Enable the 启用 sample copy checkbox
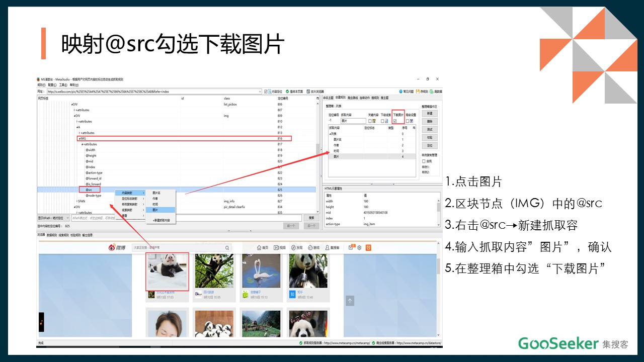 (424, 161)
